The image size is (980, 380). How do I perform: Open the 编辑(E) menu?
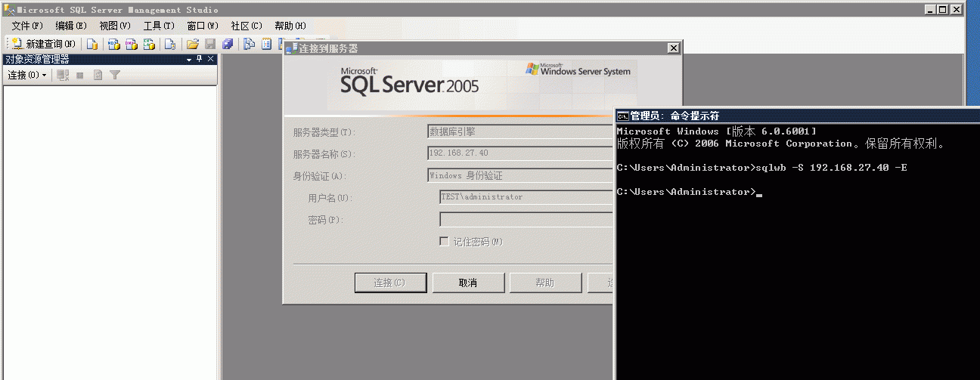pos(71,26)
